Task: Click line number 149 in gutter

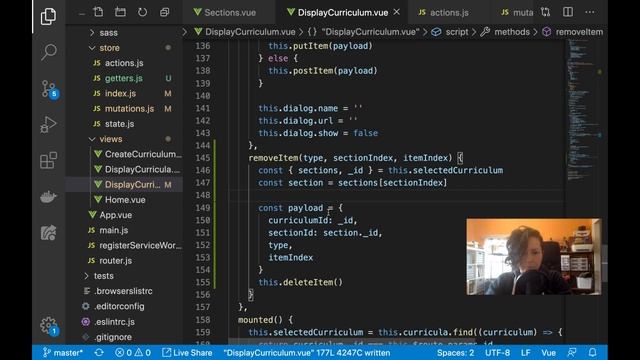Action: [203, 208]
